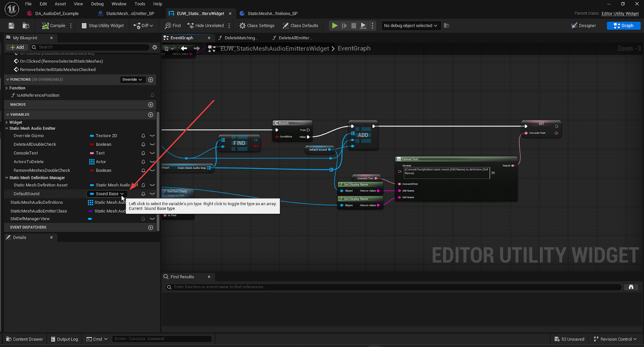
Task: Expand the Widget variable category
Action: tap(7, 122)
